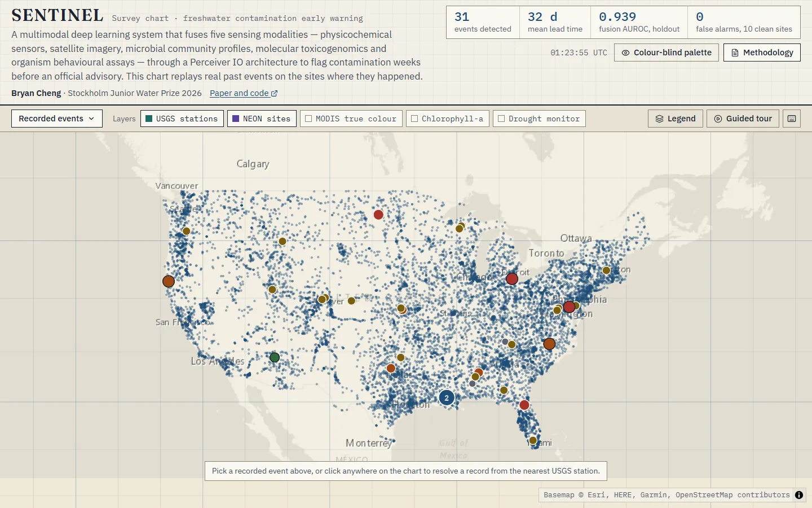Click the SENTINEL title heading
812x508 pixels.
click(58, 16)
